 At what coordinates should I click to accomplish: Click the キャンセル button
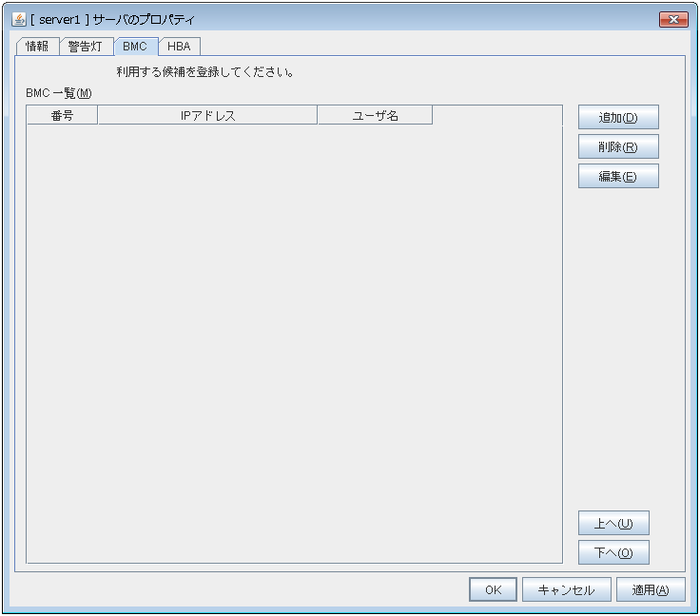coord(567,589)
